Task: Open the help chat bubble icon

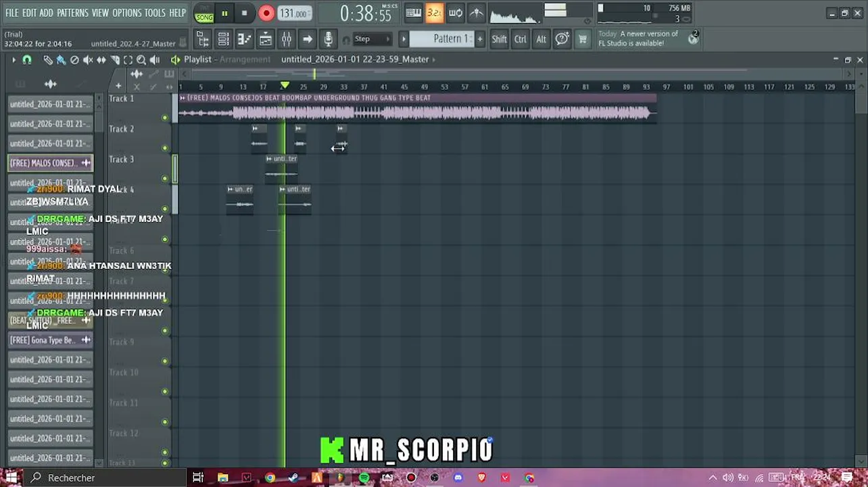Action: [562, 39]
